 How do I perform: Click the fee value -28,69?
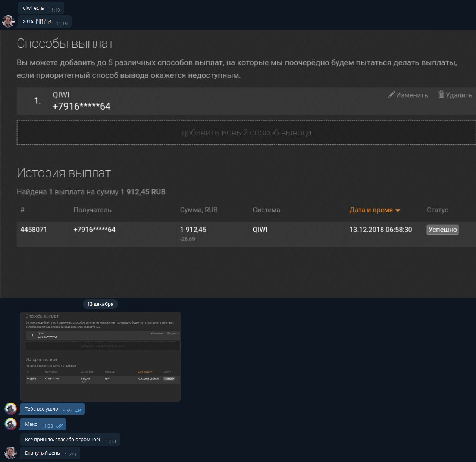coord(188,239)
